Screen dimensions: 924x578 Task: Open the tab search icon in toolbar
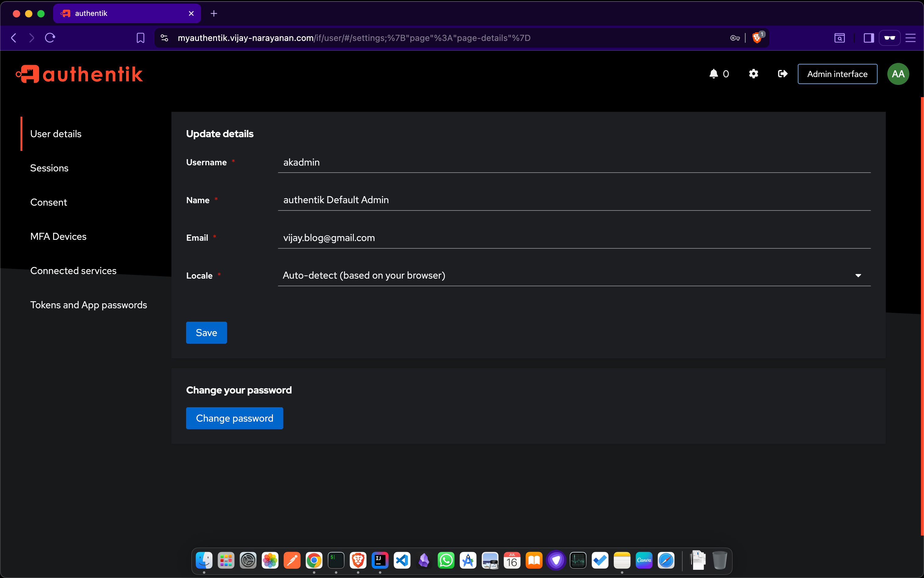[x=839, y=38]
